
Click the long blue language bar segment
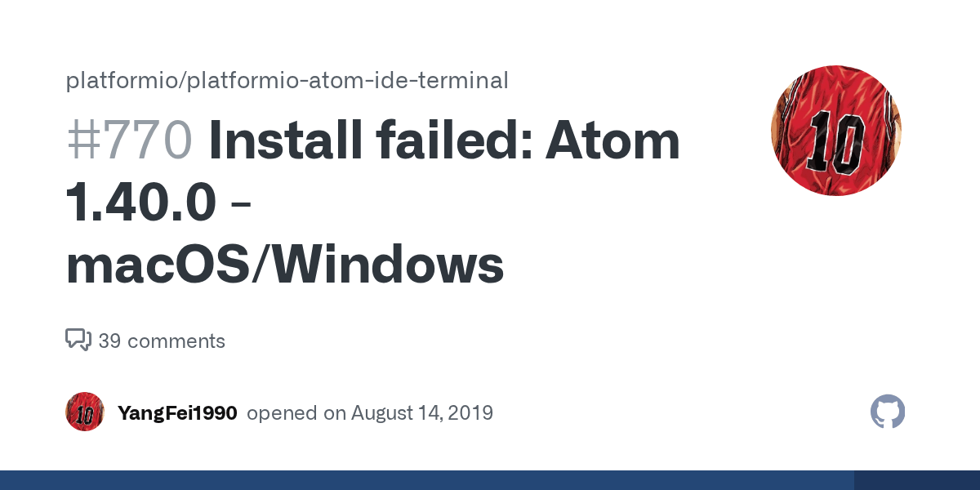(426, 480)
